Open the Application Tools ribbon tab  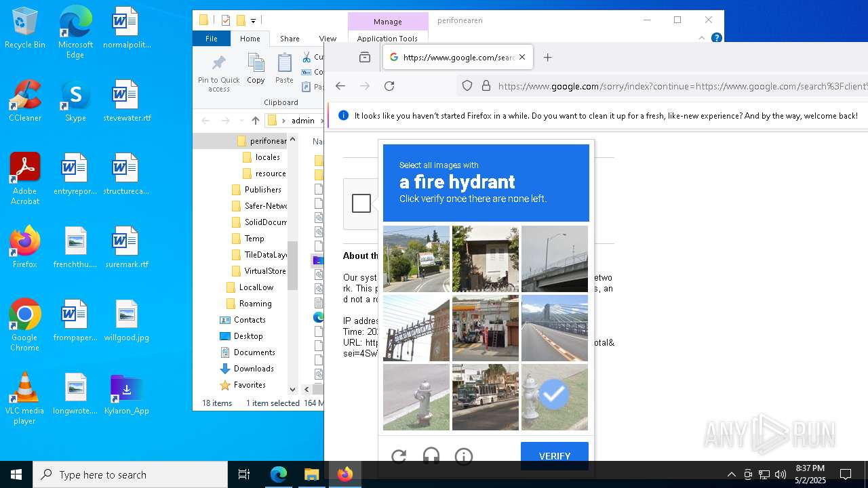pos(387,39)
